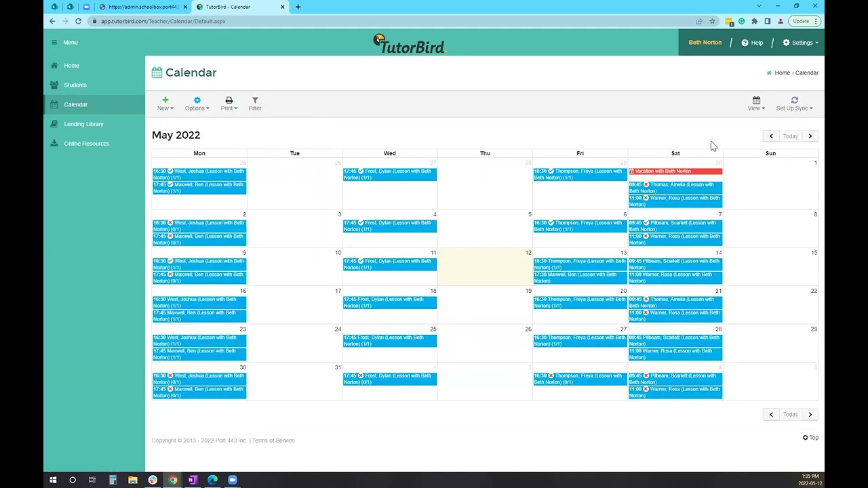The width and height of the screenshot is (868, 488).
Task: Go to Students in the sidebar
Action: (x=75, y=85)
